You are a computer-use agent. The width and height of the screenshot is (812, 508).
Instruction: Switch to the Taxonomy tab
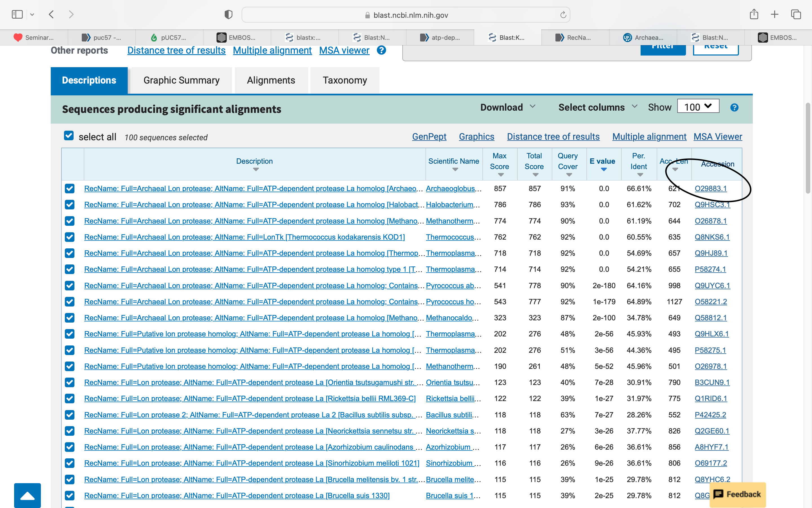tap(345, 80)
